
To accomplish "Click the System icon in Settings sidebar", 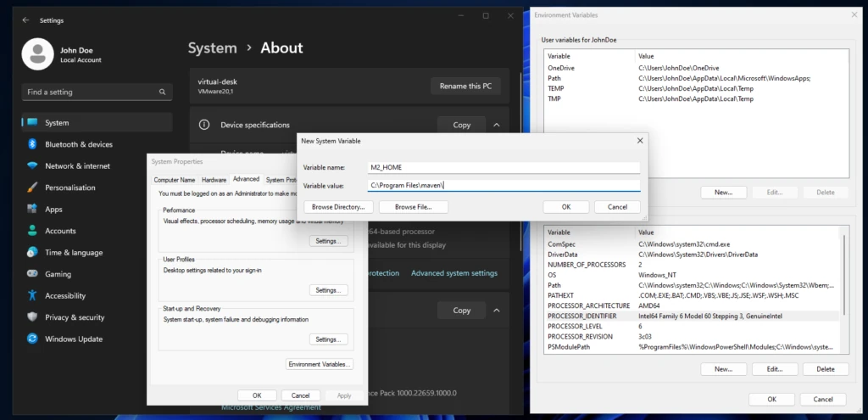I will click(x=32, y=122).
